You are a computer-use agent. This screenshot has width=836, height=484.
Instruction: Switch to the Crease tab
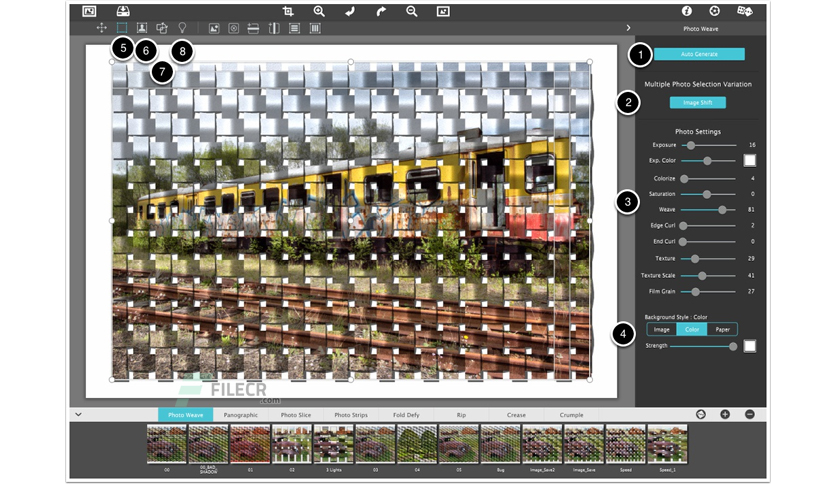click(x=516, y=415)
